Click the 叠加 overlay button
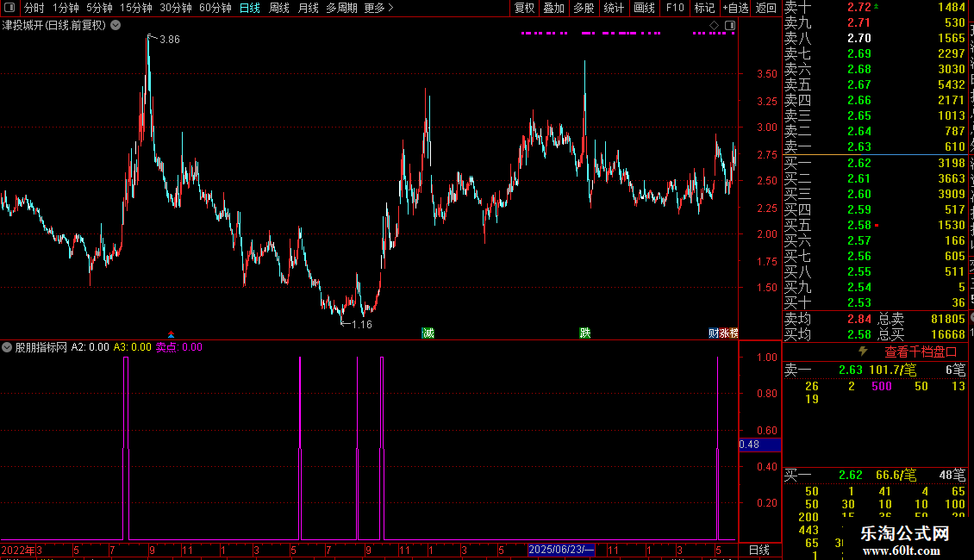This screenshot has width=974, height=560. coord(553,8)
